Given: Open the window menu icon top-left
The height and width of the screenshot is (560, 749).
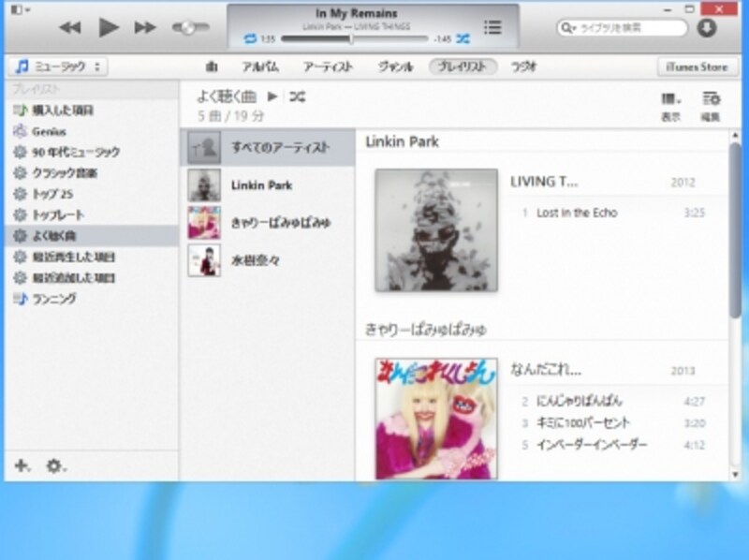Looking at the screenshot, I should point(20,9).
